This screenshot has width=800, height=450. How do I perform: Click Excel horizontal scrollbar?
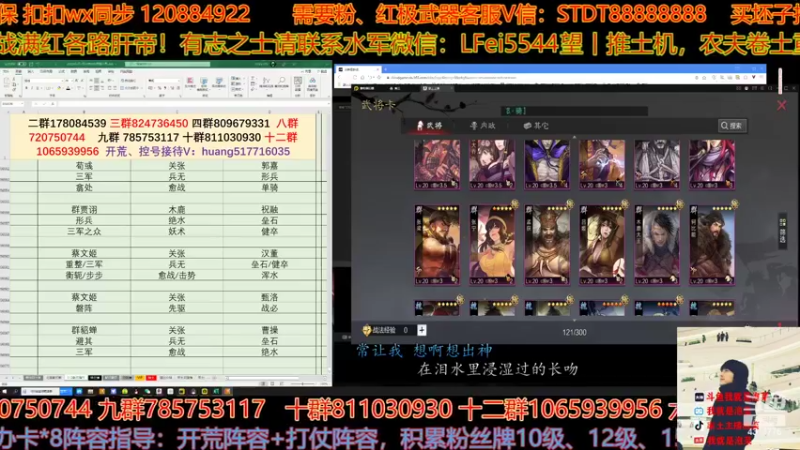[263, 378]
